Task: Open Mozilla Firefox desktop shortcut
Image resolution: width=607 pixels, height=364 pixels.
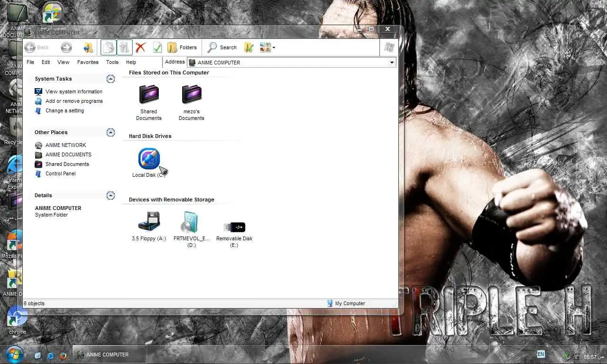Action: coord(14,244)
